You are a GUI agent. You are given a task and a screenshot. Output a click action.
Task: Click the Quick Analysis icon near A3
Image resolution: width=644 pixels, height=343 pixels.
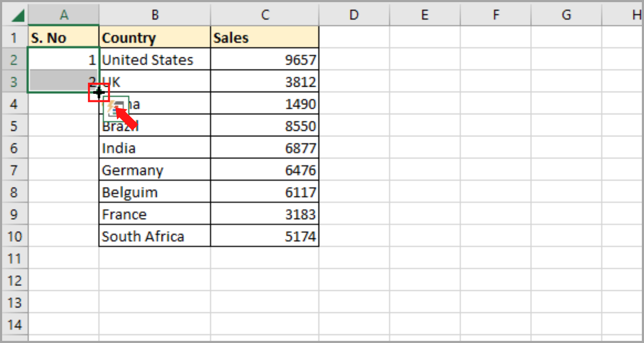[116, 107]
